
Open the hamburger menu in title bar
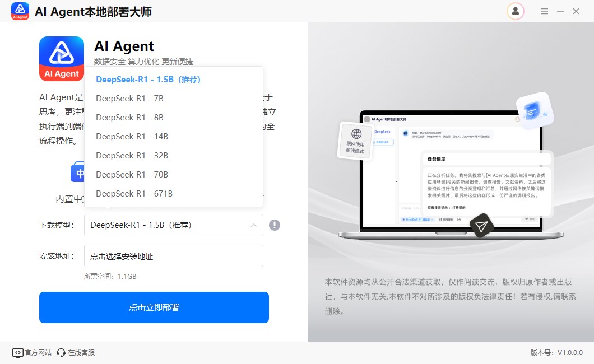click(544, 11)
